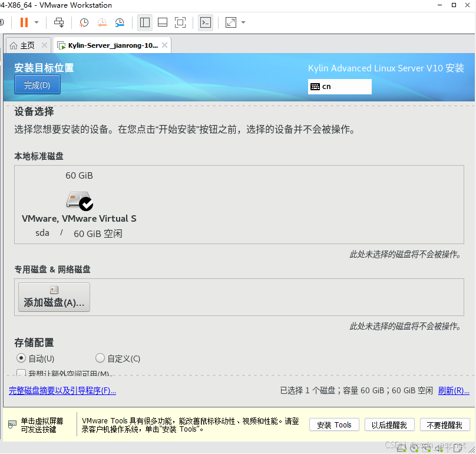Expand the stretch display dropdown arrow

point(243,22)
